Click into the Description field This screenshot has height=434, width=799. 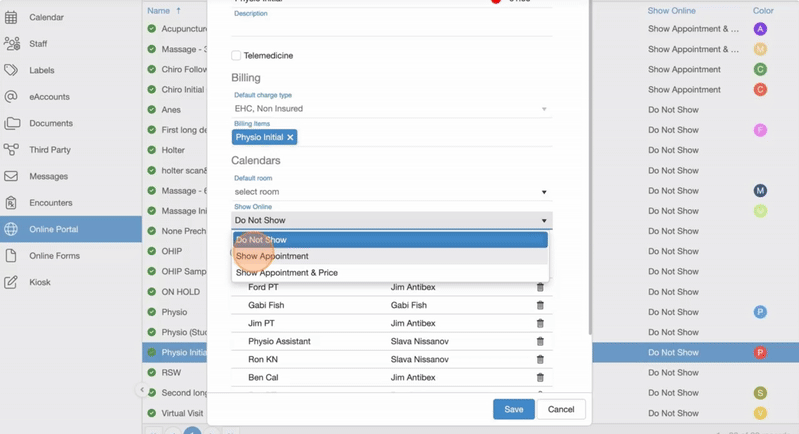[x=390, y=28]
